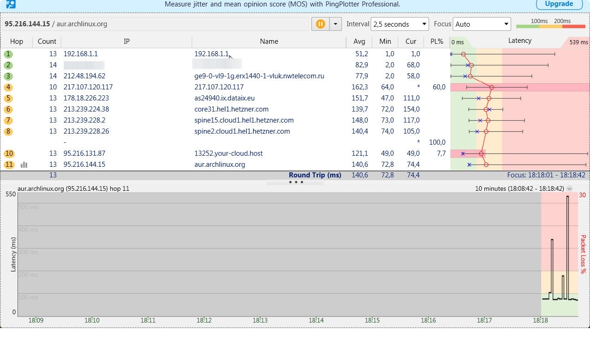590x364 pixels.
Task: Click the tallest latency spike in timeline graph
Action: tap(567, 198)
